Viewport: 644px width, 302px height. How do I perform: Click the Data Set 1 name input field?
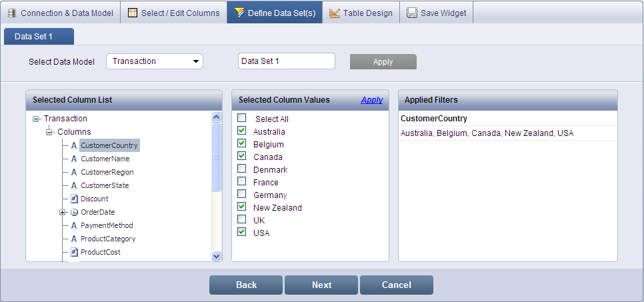[286, 61]
